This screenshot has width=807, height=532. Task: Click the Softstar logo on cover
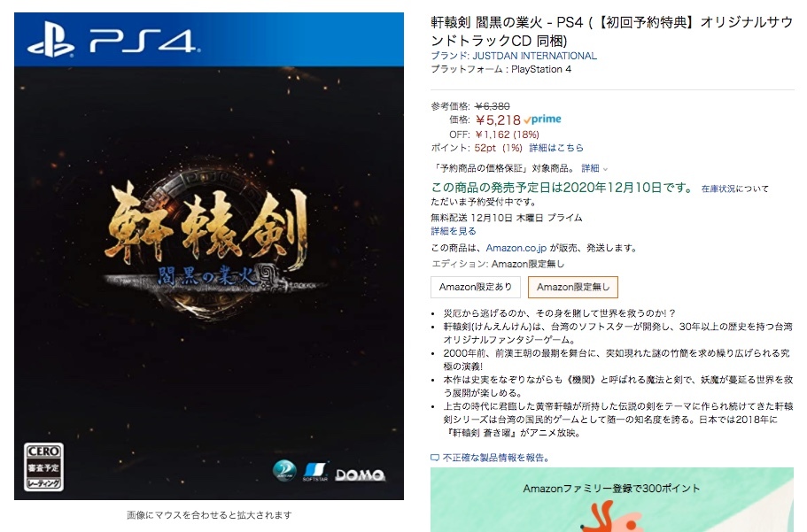[315, 471]
